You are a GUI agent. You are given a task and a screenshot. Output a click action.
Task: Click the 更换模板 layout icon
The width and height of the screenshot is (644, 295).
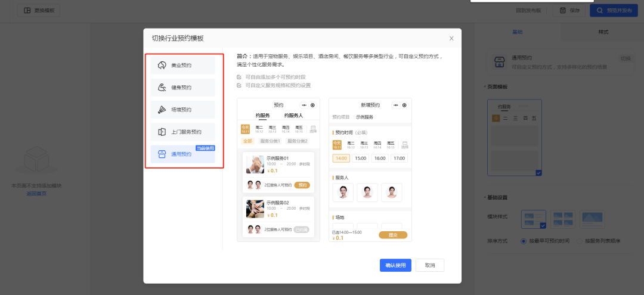point(27,11)
